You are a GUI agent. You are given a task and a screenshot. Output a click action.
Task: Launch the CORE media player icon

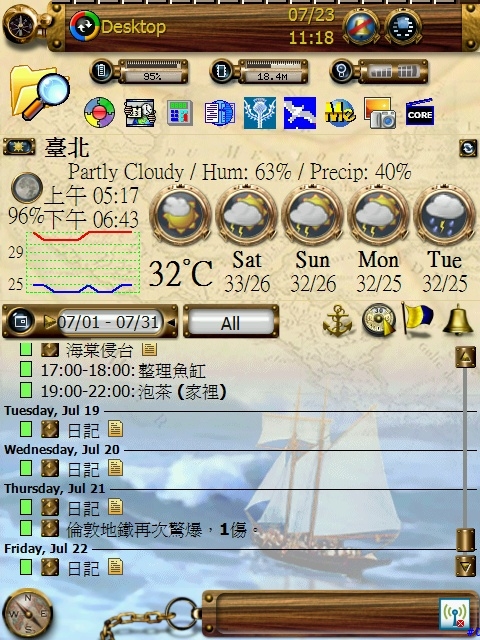pyautogui.click(x=420, y=113)
